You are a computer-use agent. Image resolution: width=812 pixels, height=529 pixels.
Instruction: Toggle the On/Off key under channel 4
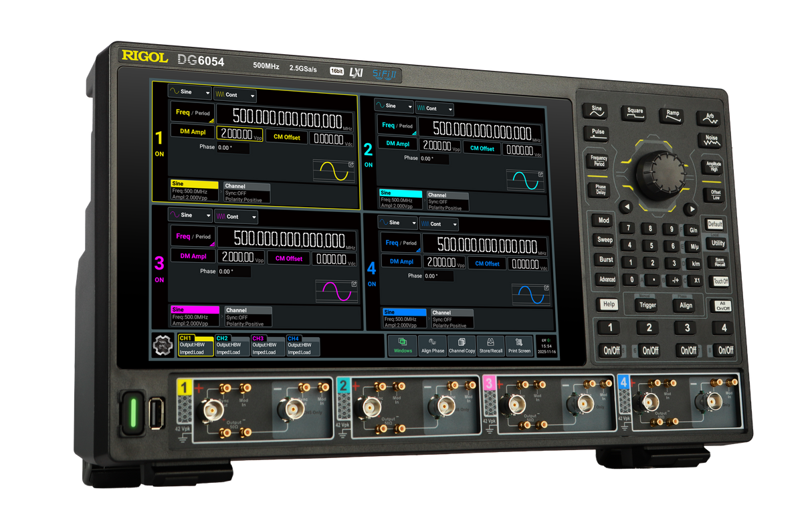tap(725, 349)
